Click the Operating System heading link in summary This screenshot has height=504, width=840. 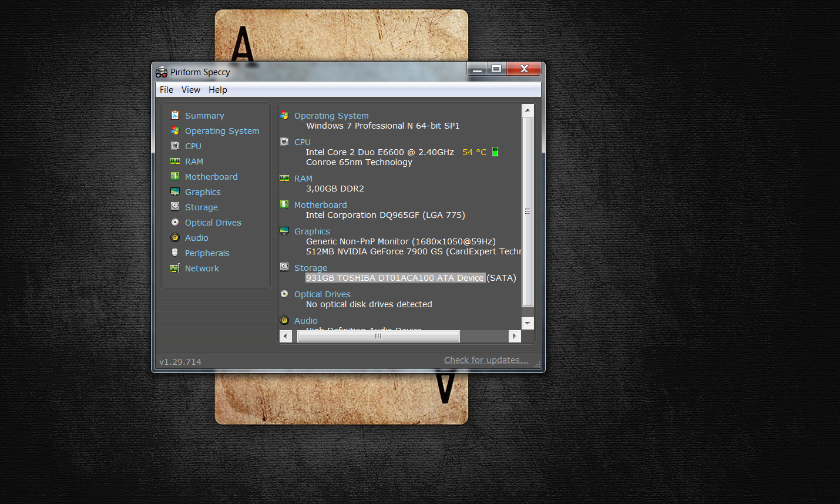click(331, 116)
